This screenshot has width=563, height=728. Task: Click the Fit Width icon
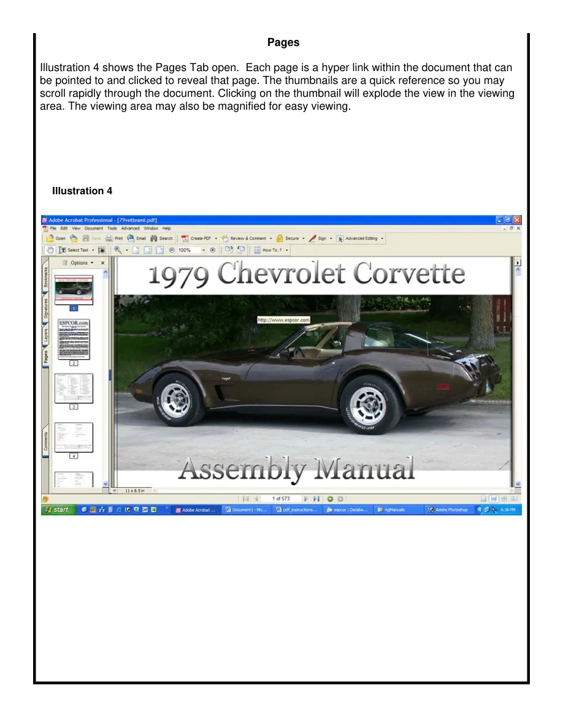[x=160, y=250]
